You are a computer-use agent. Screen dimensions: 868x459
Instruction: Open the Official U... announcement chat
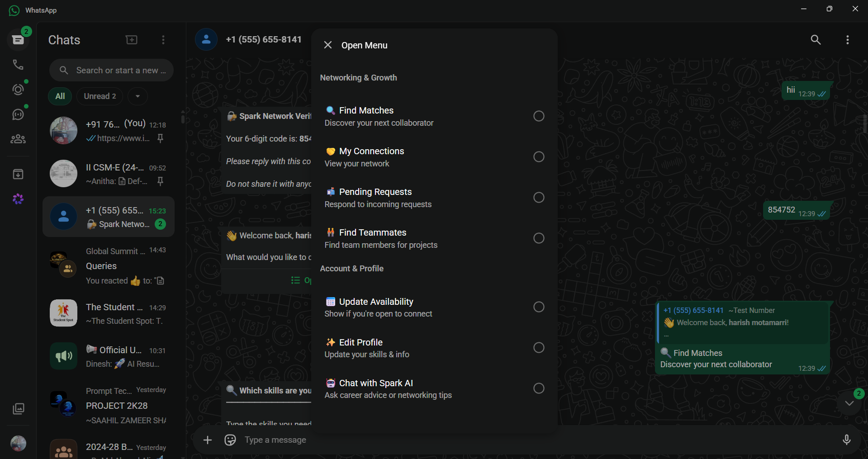(x=109, y=356)
